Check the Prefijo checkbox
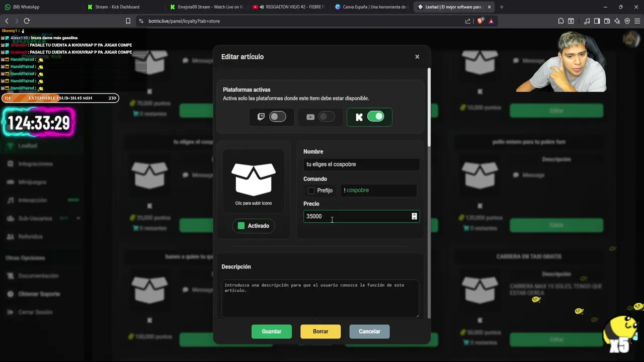Image resolution: width=644 pixels, height=362 pixels. (x=311, y=191)
